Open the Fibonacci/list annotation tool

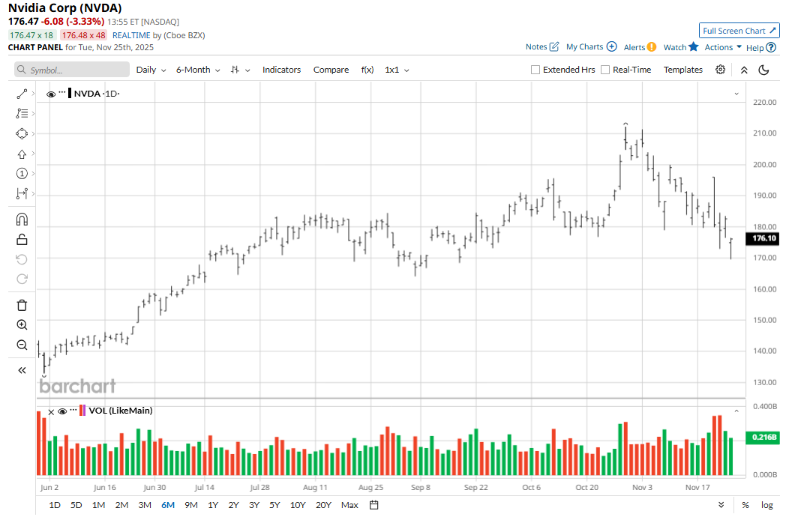click(22, 113)
